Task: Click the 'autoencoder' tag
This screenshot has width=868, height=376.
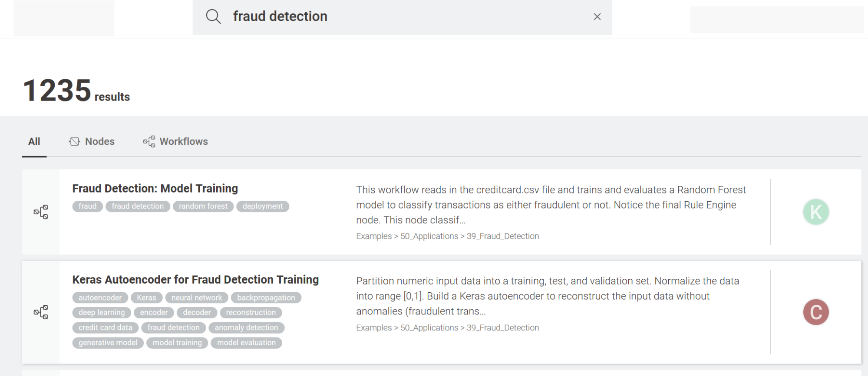Action: 100,298
